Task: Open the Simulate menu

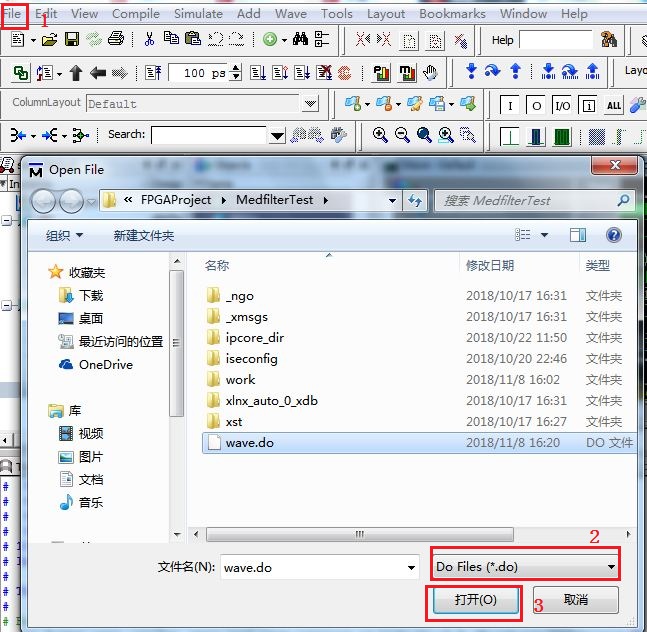Action: pos(198,14)
